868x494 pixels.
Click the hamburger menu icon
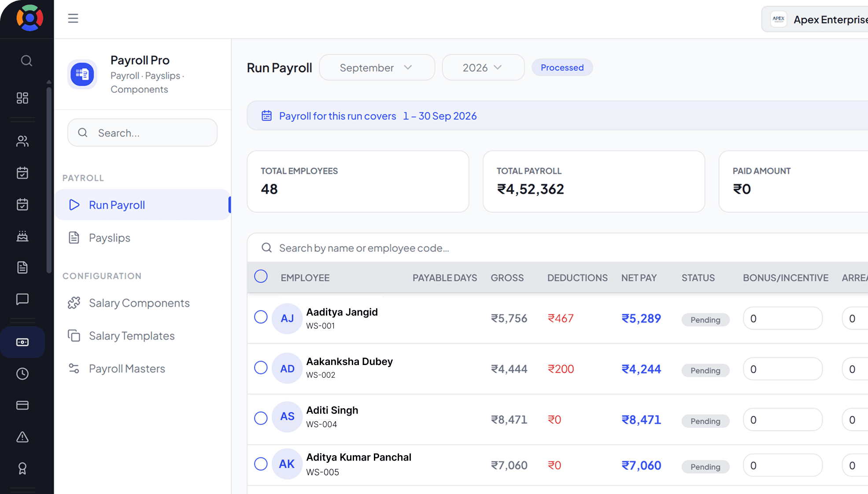(x=73, y=18)
